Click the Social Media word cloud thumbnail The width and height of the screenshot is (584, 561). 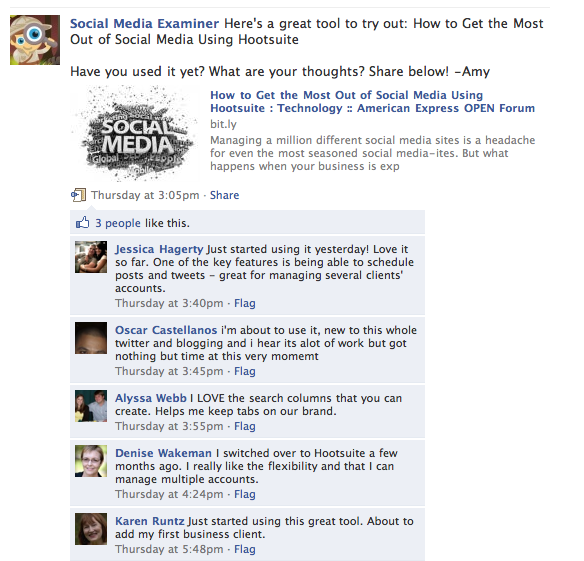tap(136, 134)
